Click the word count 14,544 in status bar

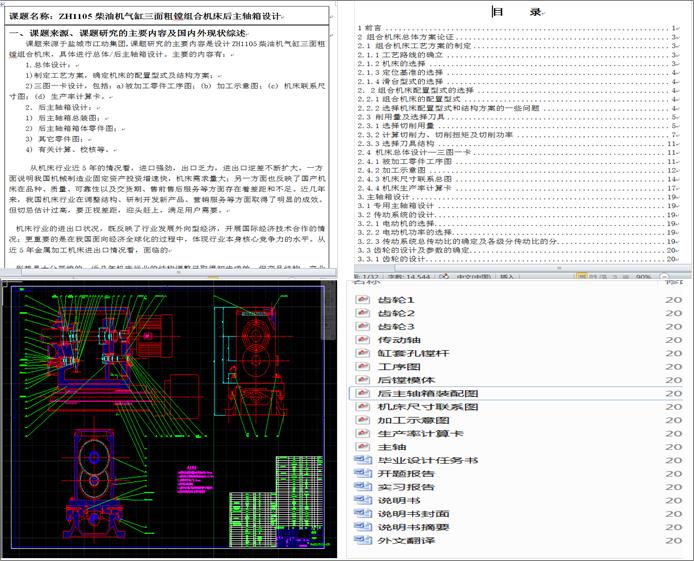coord(409,277)
